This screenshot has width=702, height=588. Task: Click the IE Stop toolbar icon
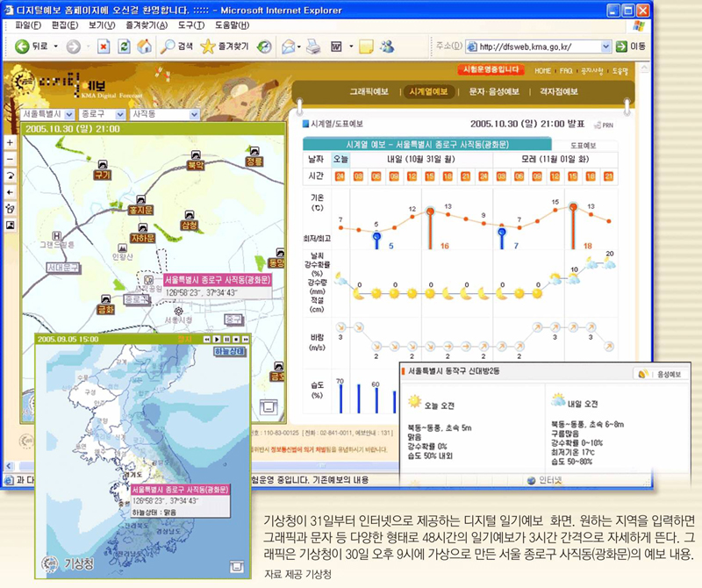103,46
